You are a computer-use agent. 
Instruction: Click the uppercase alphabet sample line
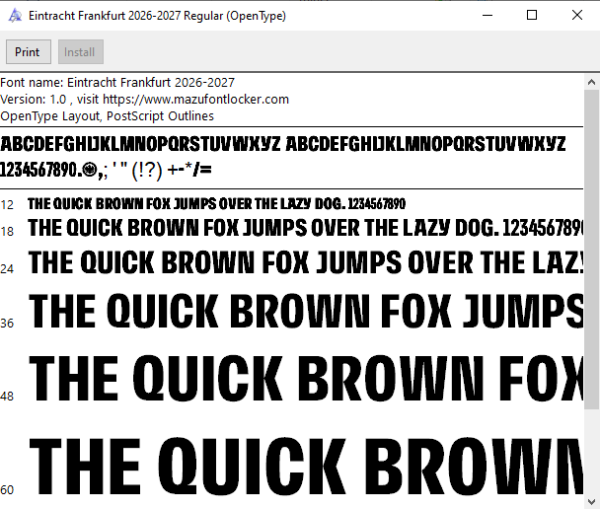pos(283,144)
